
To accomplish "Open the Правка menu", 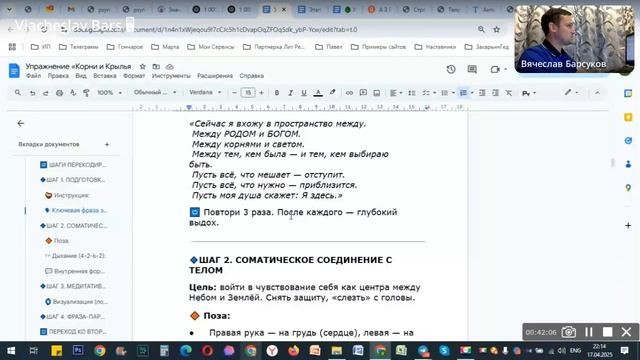I will (x=58, y=76).
